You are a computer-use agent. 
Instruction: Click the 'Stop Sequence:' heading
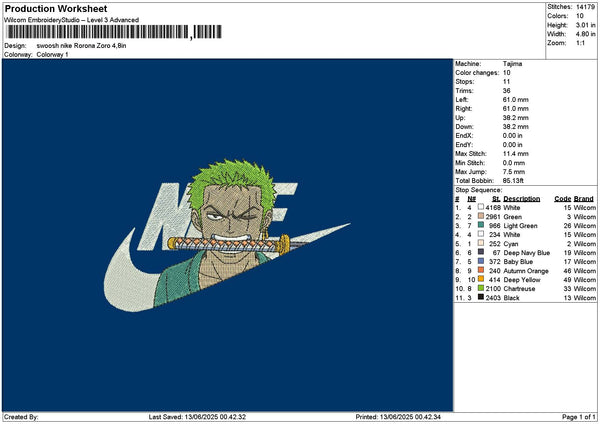479,190
